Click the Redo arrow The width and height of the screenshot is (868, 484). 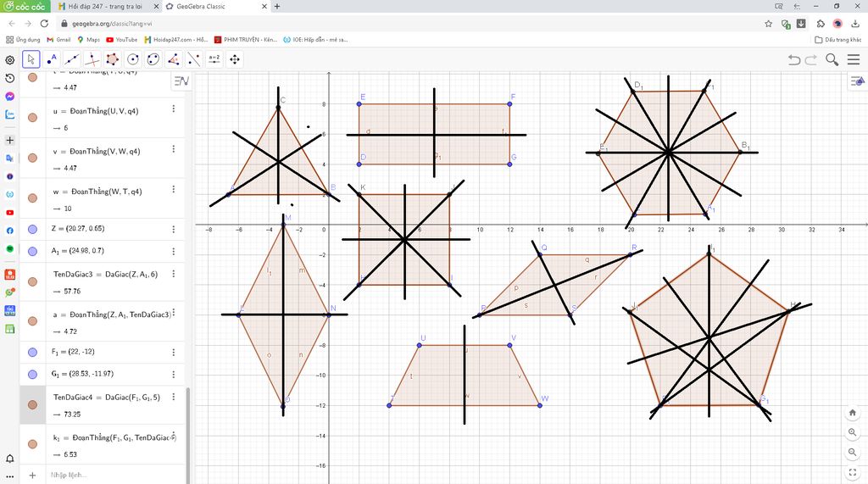pos(811,60)
